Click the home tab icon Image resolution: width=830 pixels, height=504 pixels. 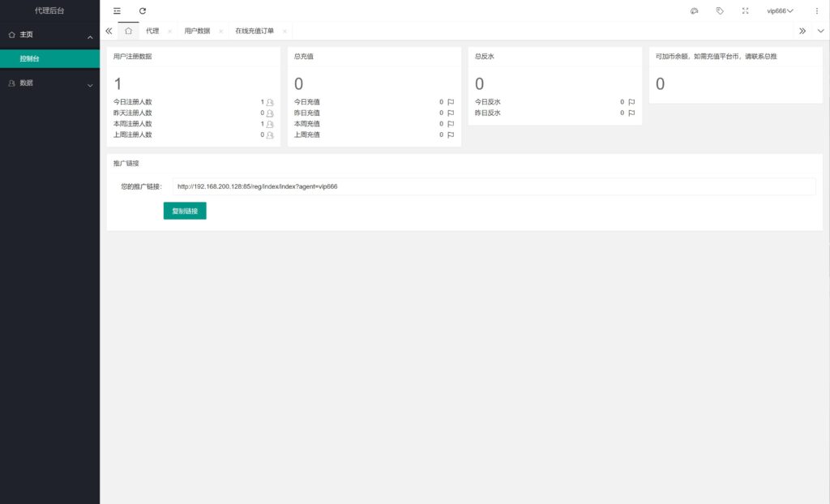[128, 31]
